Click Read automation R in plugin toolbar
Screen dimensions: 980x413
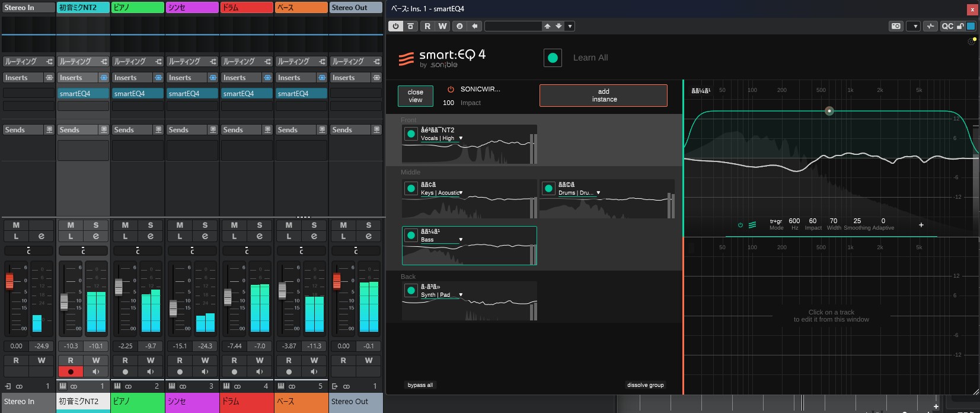click(427, 26)
